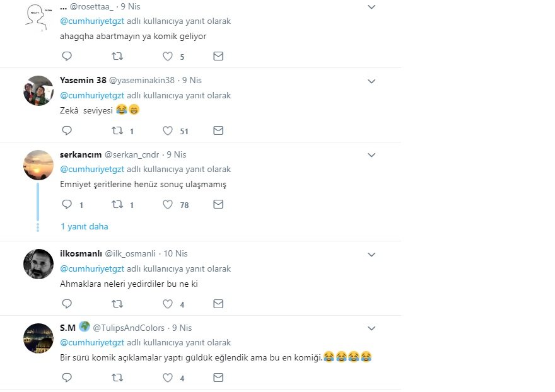555x392 pixels.
Task: Like serkancım's tweet with 78 likes
Action: [168, 205]
